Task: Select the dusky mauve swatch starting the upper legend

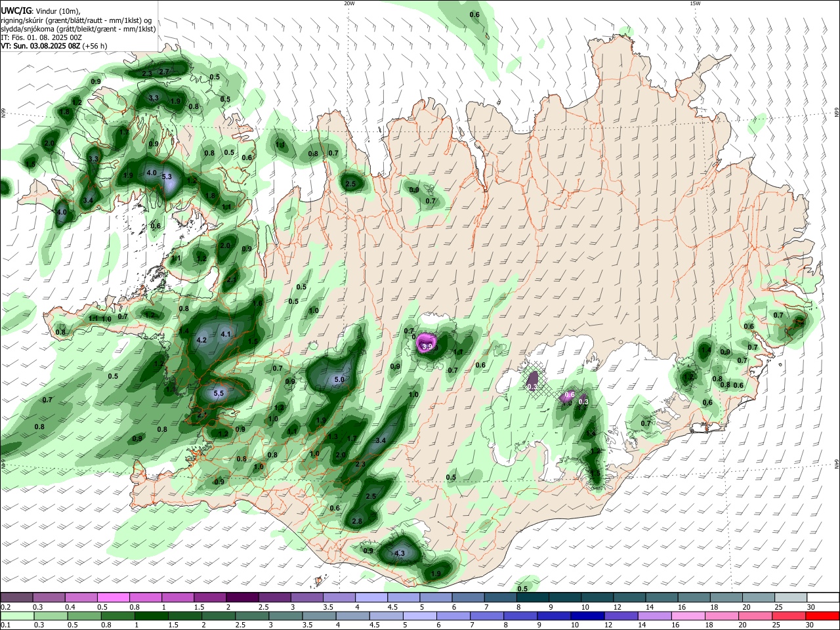Action: coord(16,597)
